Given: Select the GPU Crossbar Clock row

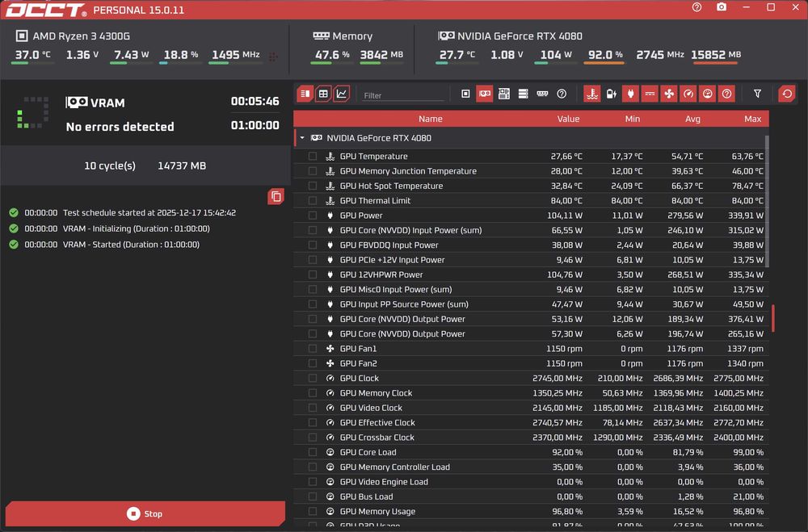Looking at the screenshot, I should point(532,438).
